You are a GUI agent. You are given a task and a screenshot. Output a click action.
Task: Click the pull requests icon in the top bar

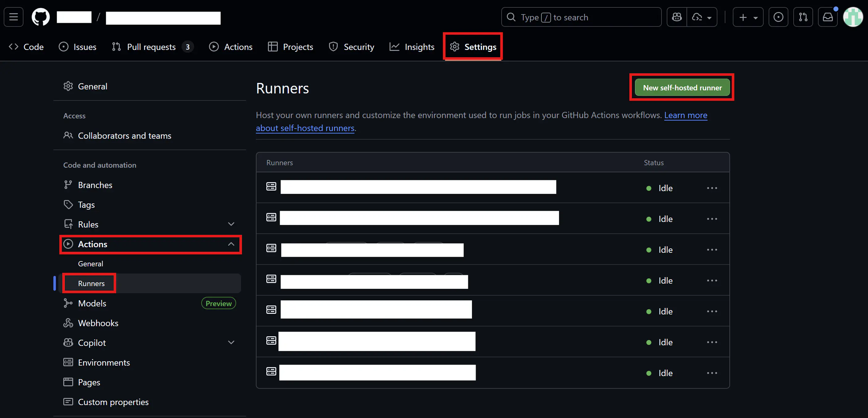click(x=803, y=17)
